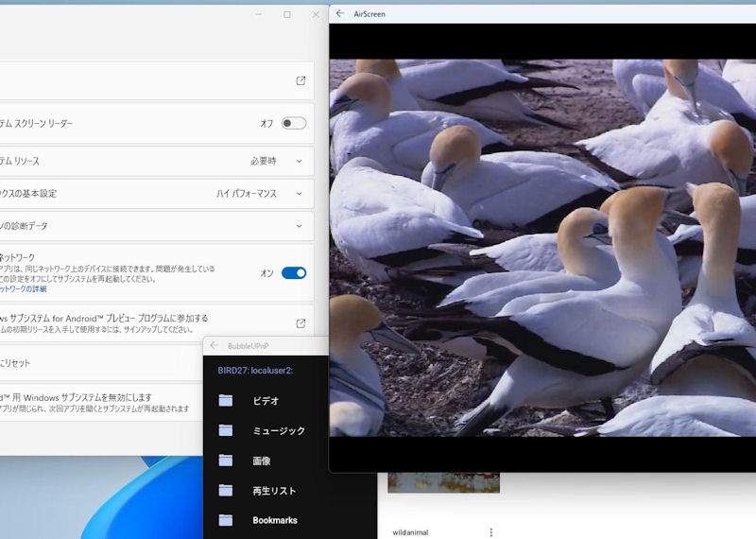The width and height of the screenshot is (756, 539).
Task: Expand the diagnostic data section chevron
Action: [x=299, y=226]
